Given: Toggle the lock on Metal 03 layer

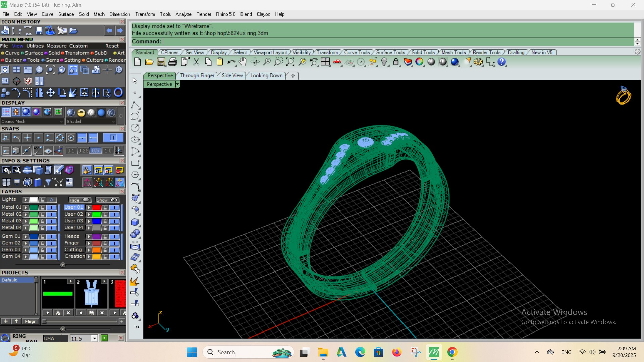Looking at the screenshot, I should coord(42,221).
